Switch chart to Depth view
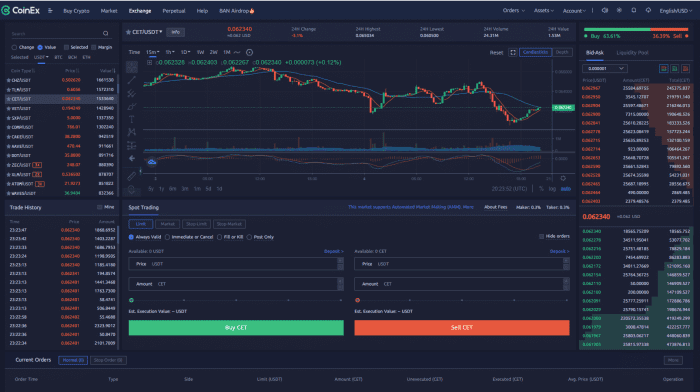This screenshot has height=392, width=700. [x=562, y=52]
